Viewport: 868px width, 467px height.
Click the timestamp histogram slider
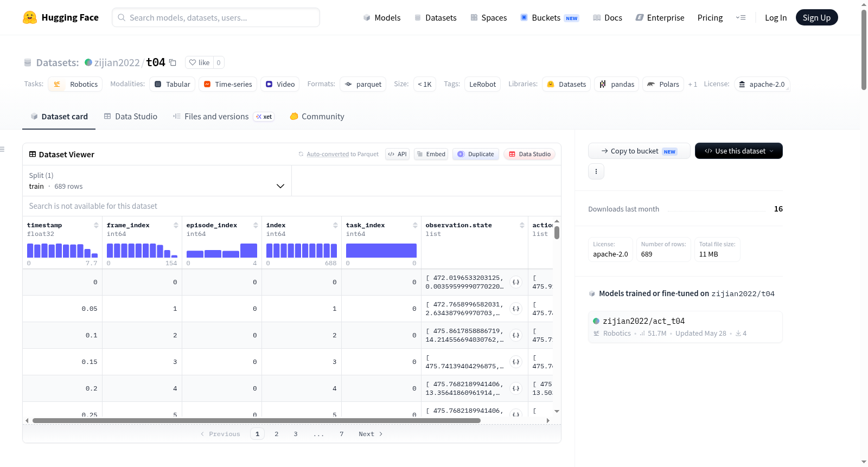click(62, 251)
